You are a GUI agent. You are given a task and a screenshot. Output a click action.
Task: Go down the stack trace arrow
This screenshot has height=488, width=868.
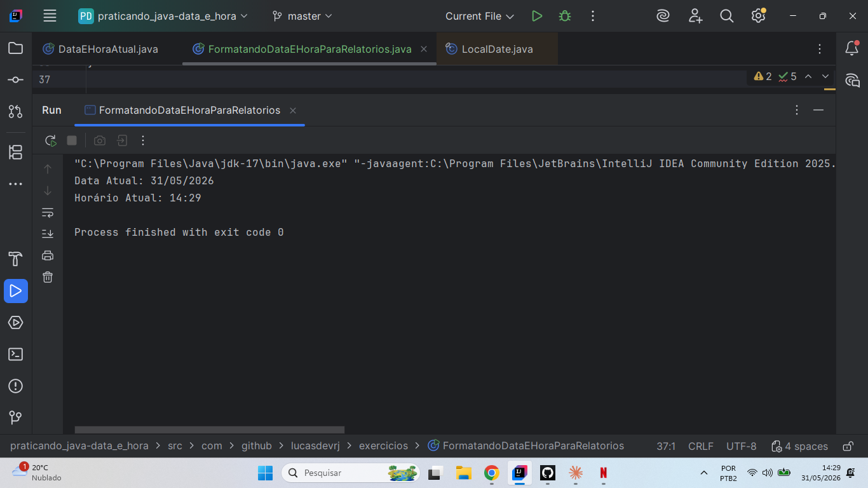click(48, 191)
